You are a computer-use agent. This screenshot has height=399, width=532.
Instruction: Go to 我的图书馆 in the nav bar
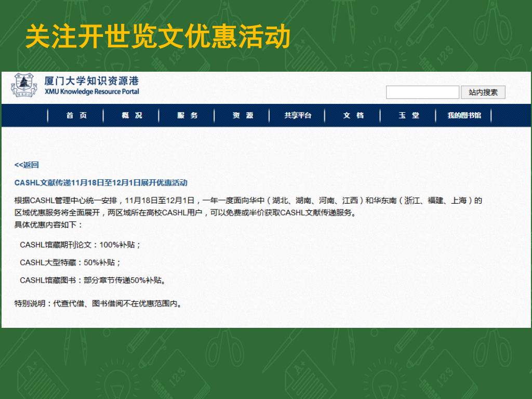pyautogui.click(x=464, y=115)
